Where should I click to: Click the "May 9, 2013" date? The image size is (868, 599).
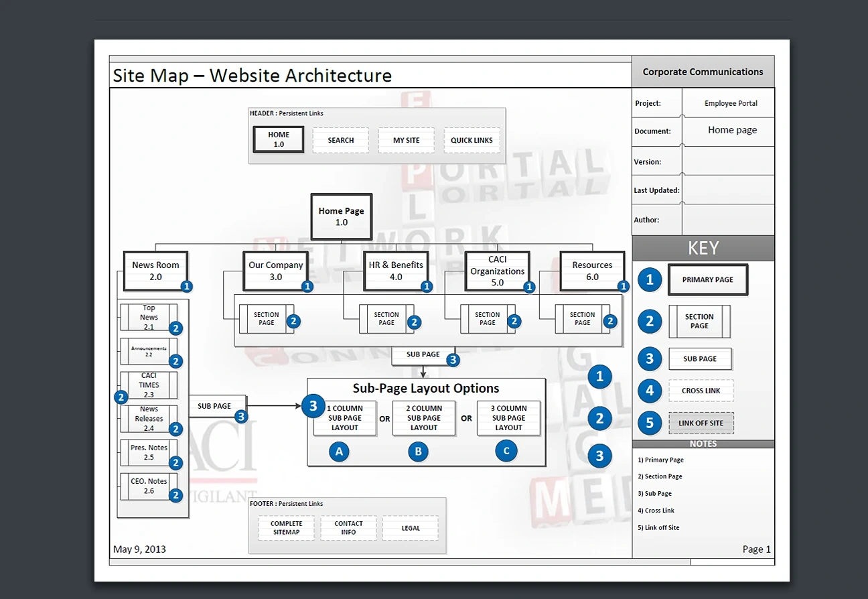[139, 549]
